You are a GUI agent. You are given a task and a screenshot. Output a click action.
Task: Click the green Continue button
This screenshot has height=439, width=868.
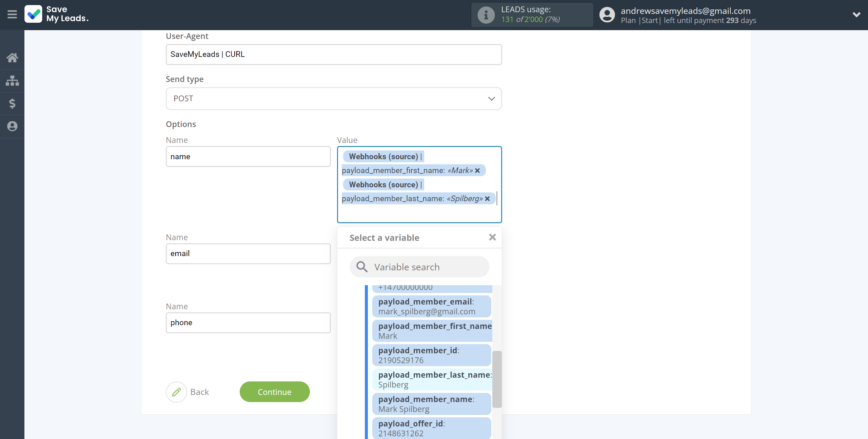tap(274, 392)
